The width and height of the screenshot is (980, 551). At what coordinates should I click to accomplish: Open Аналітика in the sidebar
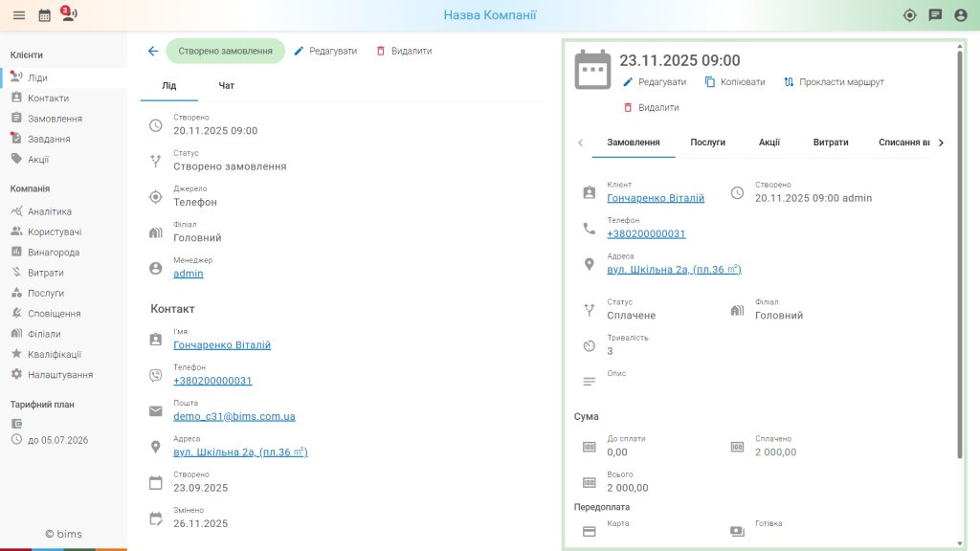click(64, 211)
